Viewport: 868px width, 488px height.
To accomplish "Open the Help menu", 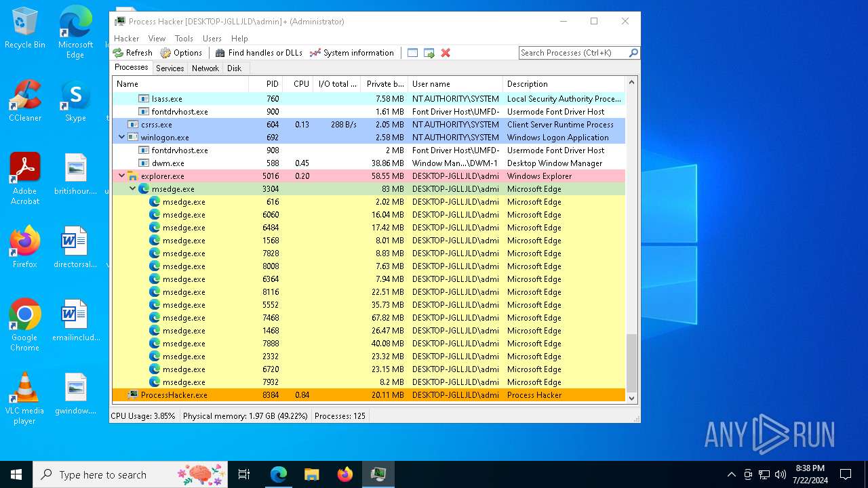I will [x=239, y=39].
